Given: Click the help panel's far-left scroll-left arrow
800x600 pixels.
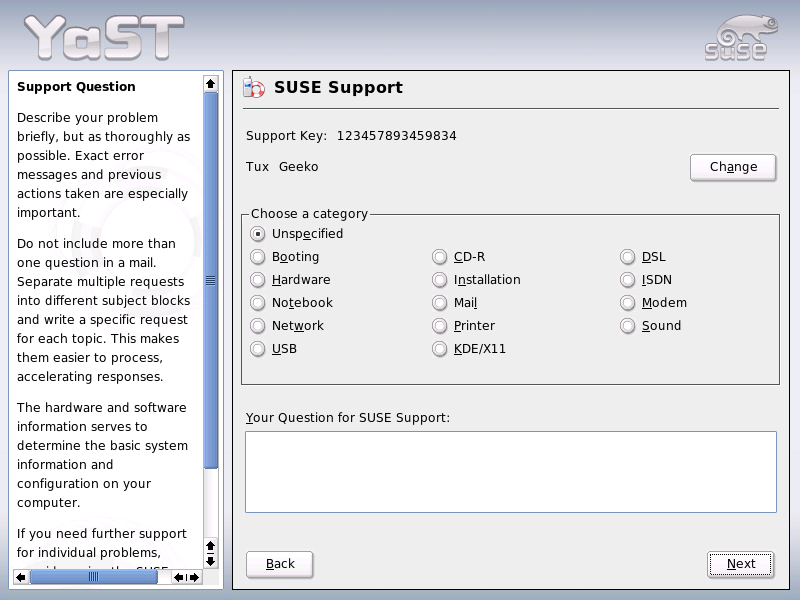Looking at the screenshot, I should (x=21, y=578).
